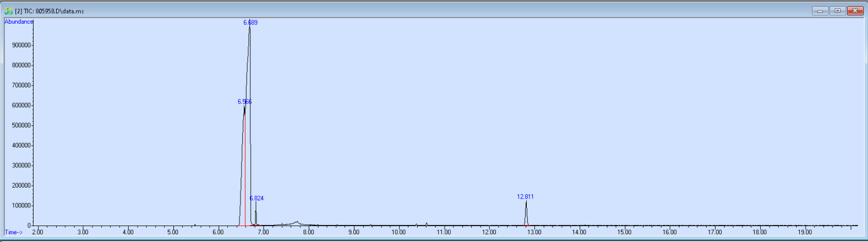Click the 6.824 peak label
Image resolution: width=868 pixels, height=242 pixels.
click(x=256, y=198)
